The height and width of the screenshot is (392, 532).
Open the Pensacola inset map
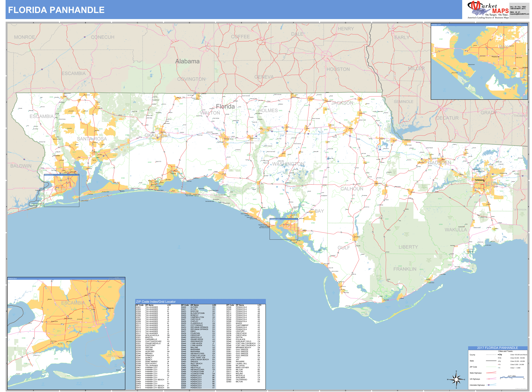[66, 333]
